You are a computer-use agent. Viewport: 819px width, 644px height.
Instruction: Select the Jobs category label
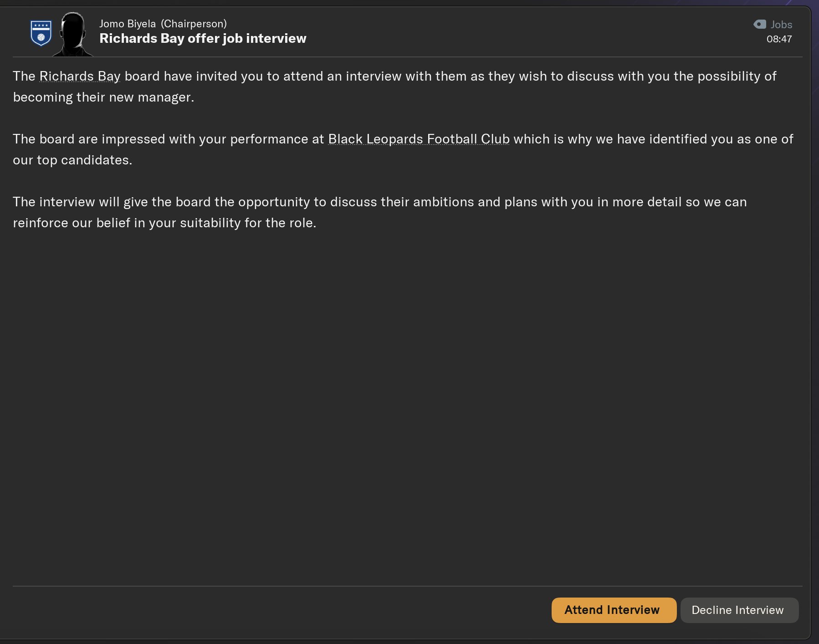click(x=781, y=25)
